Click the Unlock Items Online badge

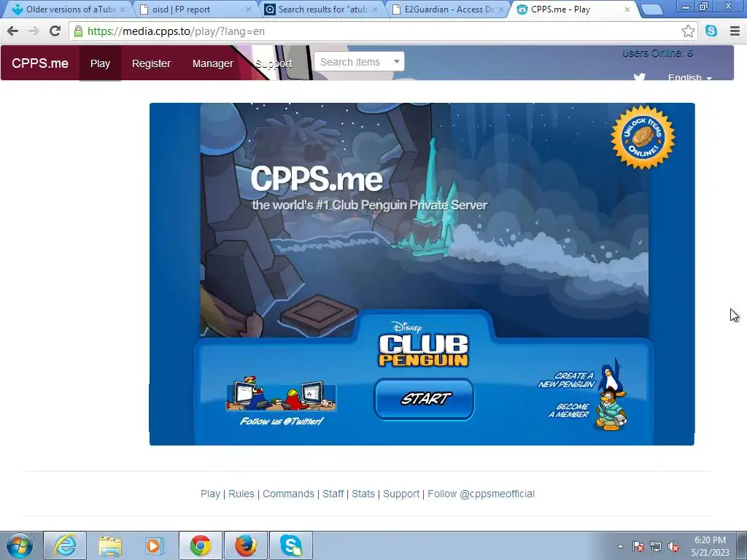[x=643, y=137]
